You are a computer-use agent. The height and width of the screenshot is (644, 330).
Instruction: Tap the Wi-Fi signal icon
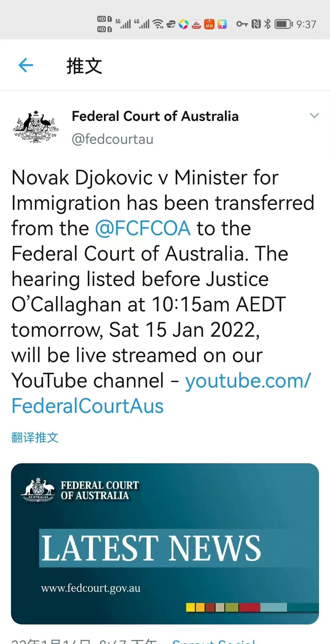[x=158, y=24]
